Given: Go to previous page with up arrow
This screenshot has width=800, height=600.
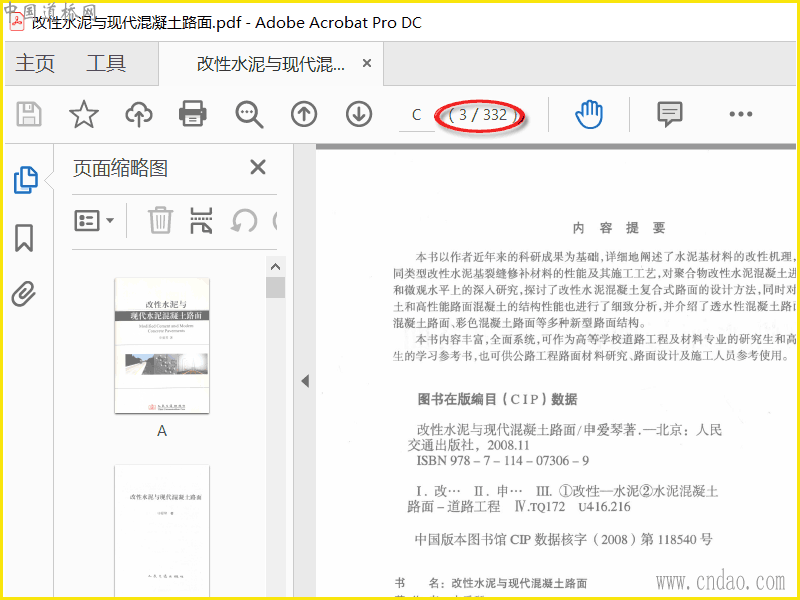Looking at the screenshot, I should tap(304, 114).
